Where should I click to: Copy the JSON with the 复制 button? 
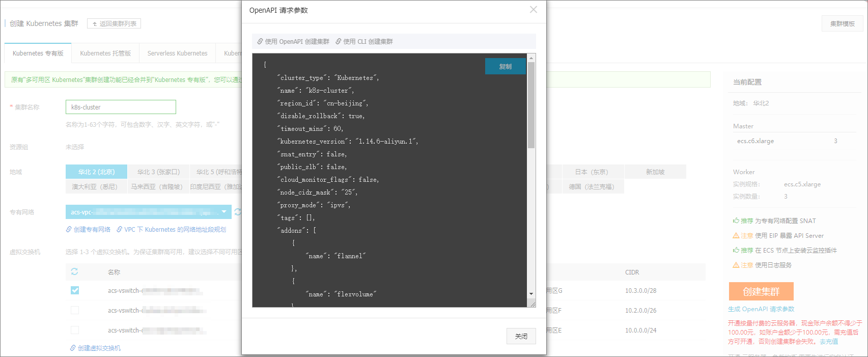point(505,66)
